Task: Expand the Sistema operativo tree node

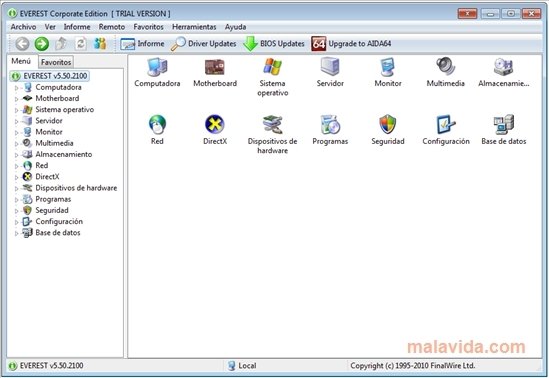Action: click(16, 110)
